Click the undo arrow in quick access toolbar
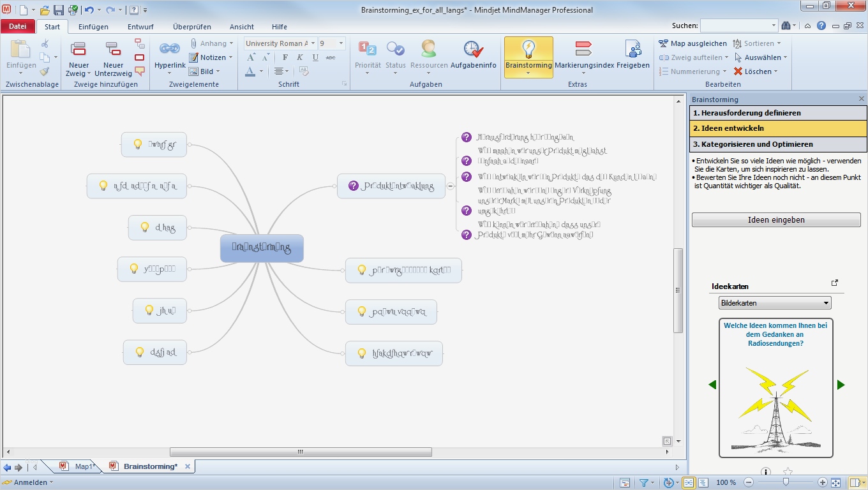The width and height of the screenshot is (868, 490). point(89,10)
